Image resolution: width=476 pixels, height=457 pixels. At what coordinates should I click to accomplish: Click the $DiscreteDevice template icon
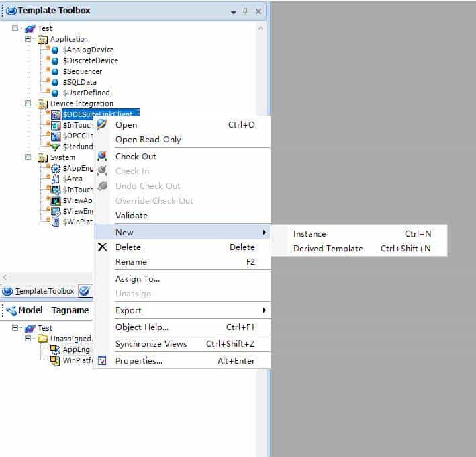55,61
